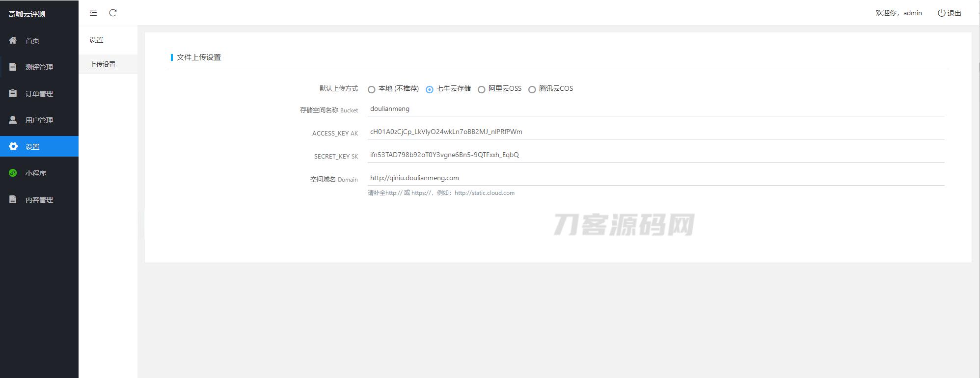Open 测评管理 menu item
Viewport: 980px width, 378px height.
click(39, 67)
